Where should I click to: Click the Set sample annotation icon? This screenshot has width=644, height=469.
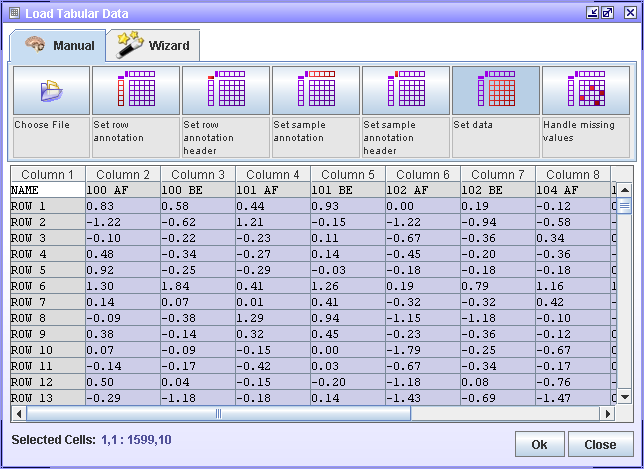click(316, 91)
